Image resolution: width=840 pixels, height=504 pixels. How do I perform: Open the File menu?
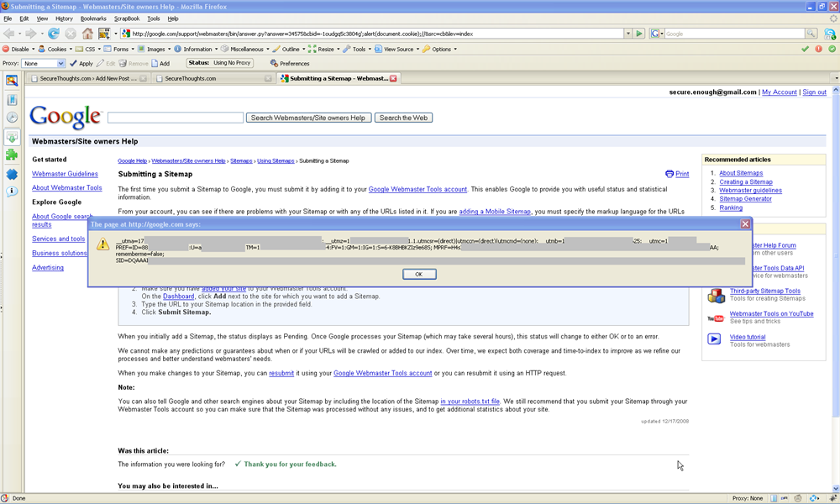(8, 18)
